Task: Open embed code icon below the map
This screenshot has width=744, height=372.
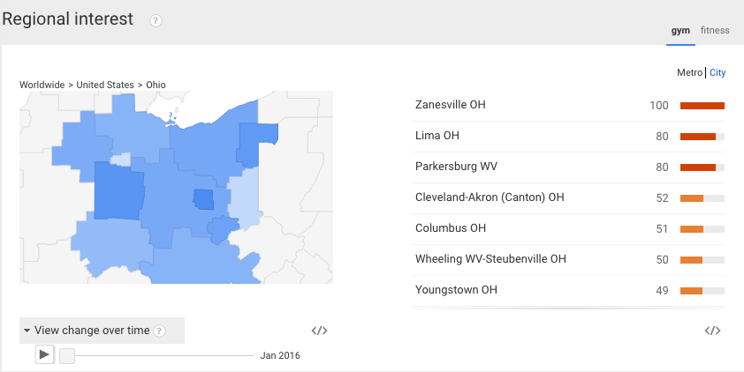Action: tap(319, 331)
